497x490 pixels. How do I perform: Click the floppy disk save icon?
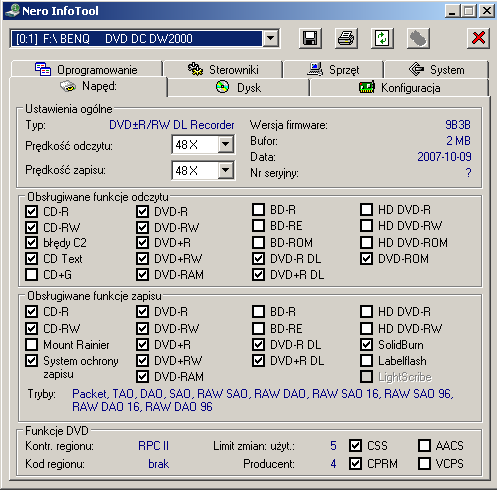coord(310,39)
